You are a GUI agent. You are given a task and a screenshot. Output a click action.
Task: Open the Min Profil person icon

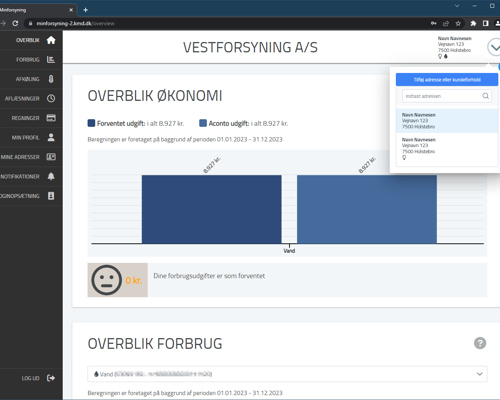pyautogui.click(x=51, y=137)
